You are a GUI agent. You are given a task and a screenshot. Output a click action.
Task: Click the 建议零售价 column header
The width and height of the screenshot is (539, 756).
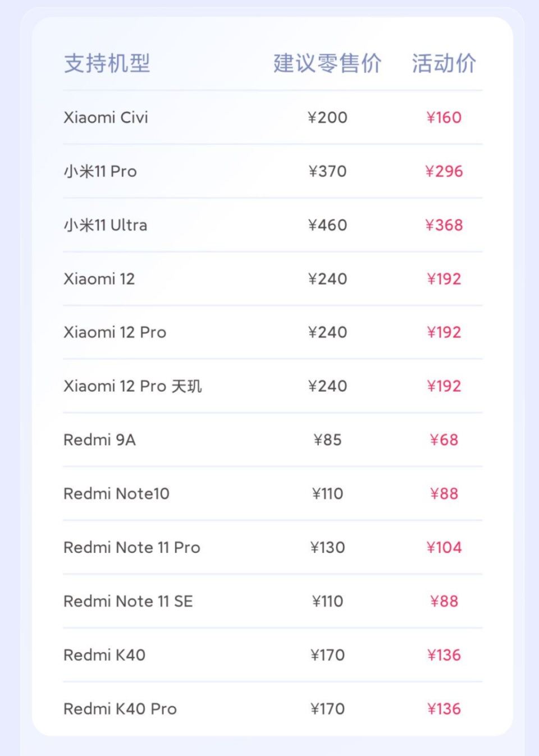tap(327, 63)
